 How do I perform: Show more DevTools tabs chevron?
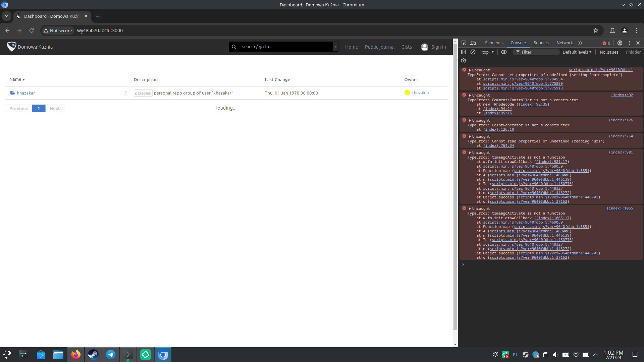pos(580,43)
